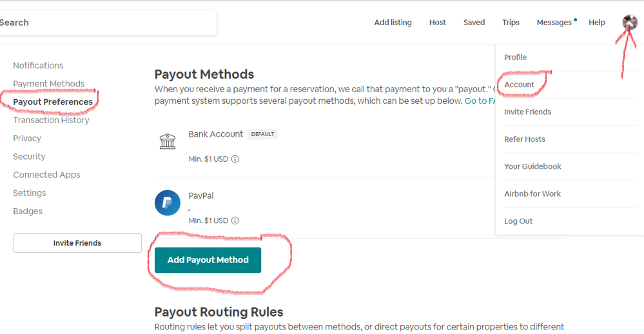Screen dimensions: 644x334
Task: Click the Add Payout Method button
Action: click(x=208, y=260)
